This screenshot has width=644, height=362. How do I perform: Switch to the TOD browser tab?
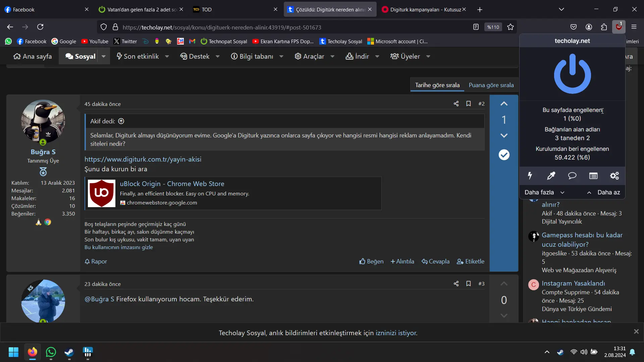click(x=235, y=9)
